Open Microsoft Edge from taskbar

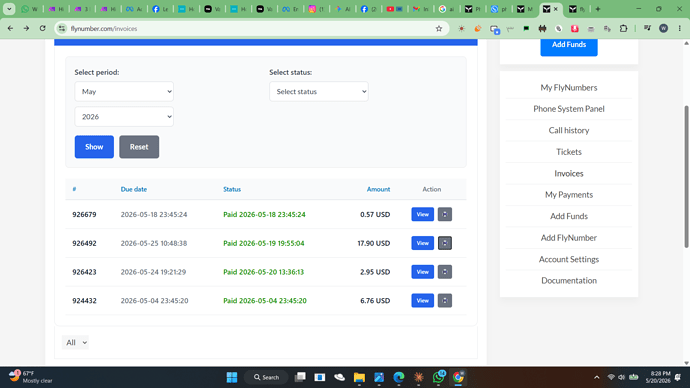[x=399, y=377]
